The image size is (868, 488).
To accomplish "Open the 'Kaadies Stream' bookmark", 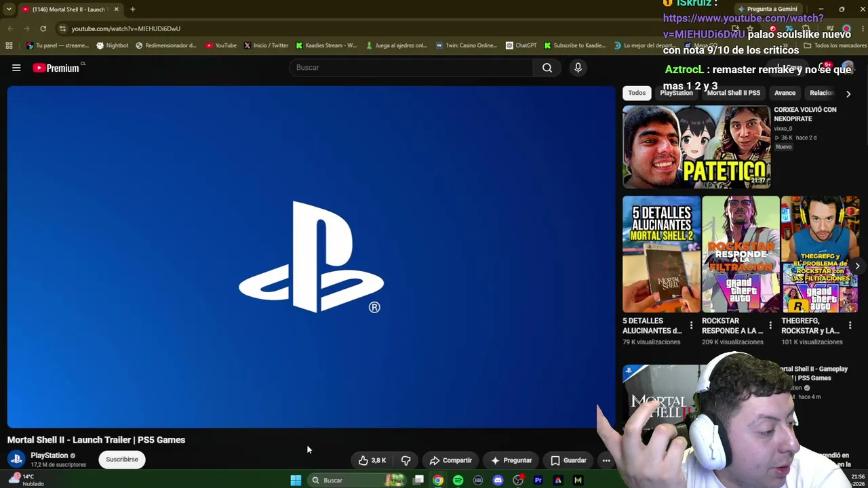I will [x=326, y=45].
